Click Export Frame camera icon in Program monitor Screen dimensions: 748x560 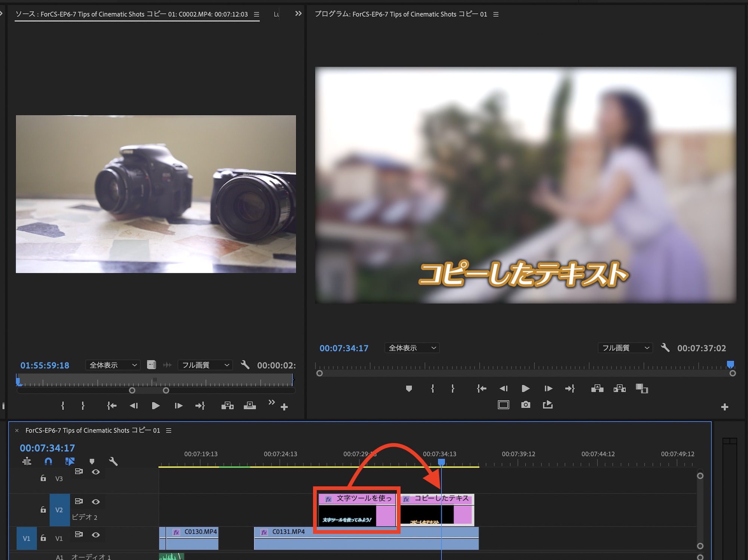click(525, 405)
